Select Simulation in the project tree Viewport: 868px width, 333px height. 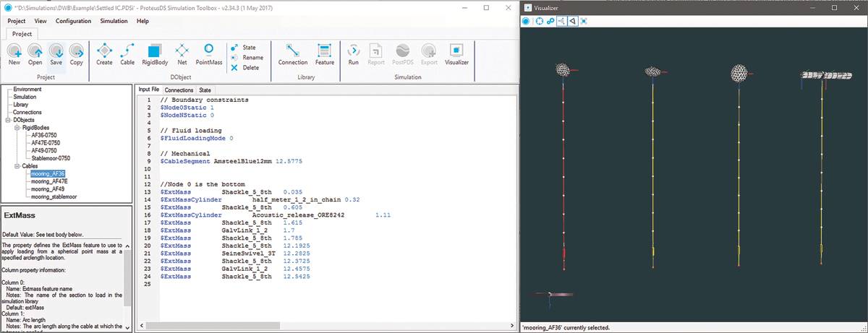pyautogui.click(x=25, y=97)
